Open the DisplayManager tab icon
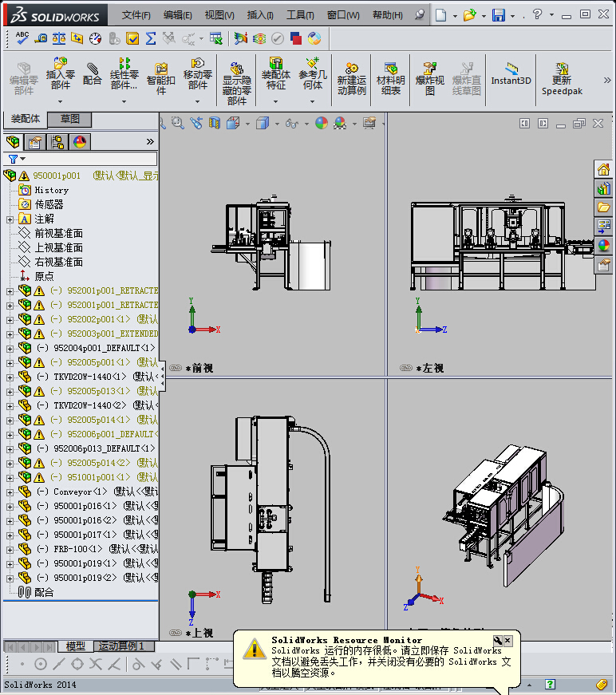 point(80,142)
